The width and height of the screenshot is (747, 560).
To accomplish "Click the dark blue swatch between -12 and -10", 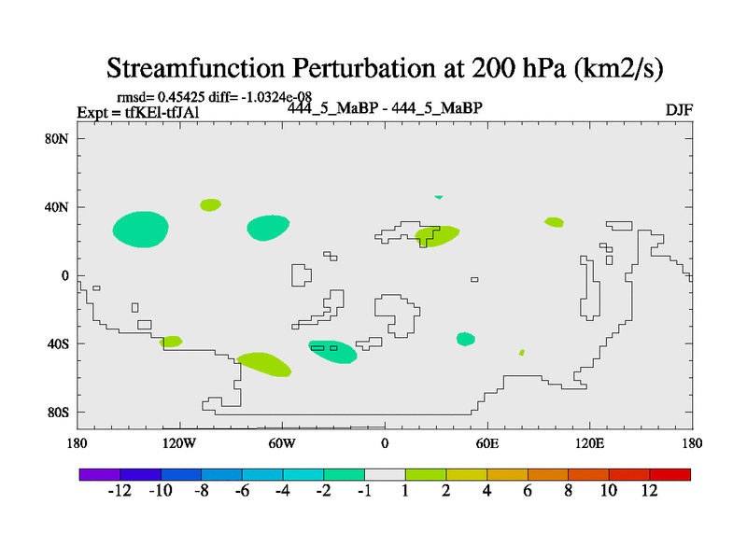I will pyautogui.click(x=141, y=474).
